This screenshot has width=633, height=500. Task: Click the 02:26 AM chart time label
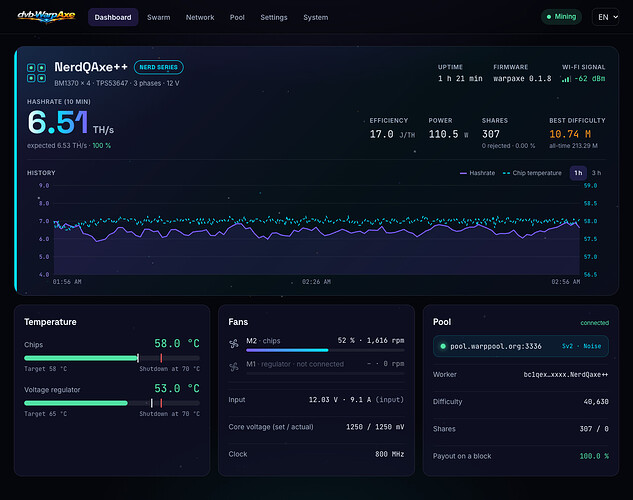[316, 282]
